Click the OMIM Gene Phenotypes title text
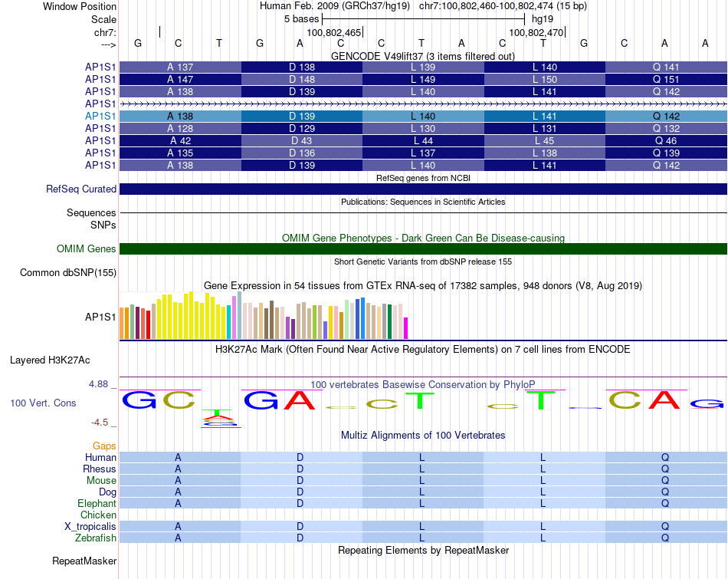The width and height of the screenshot is (728, 579). click(x=423, y=238)
